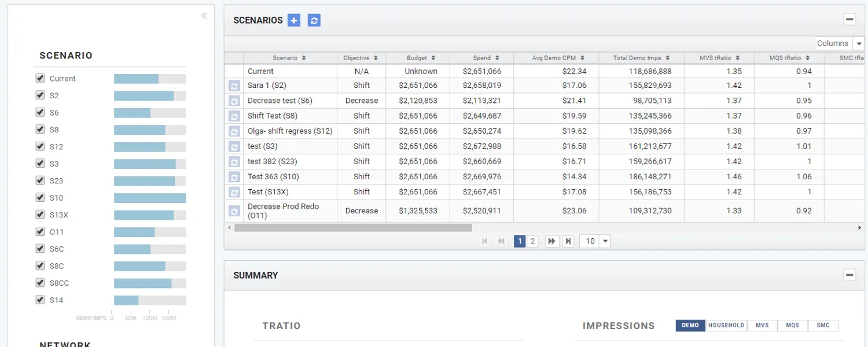Image resolution: width=868 pixels, height=347 pixels.
Task: Refresh scenarios using header refresh icon
Action: click(x=314, y=20)
